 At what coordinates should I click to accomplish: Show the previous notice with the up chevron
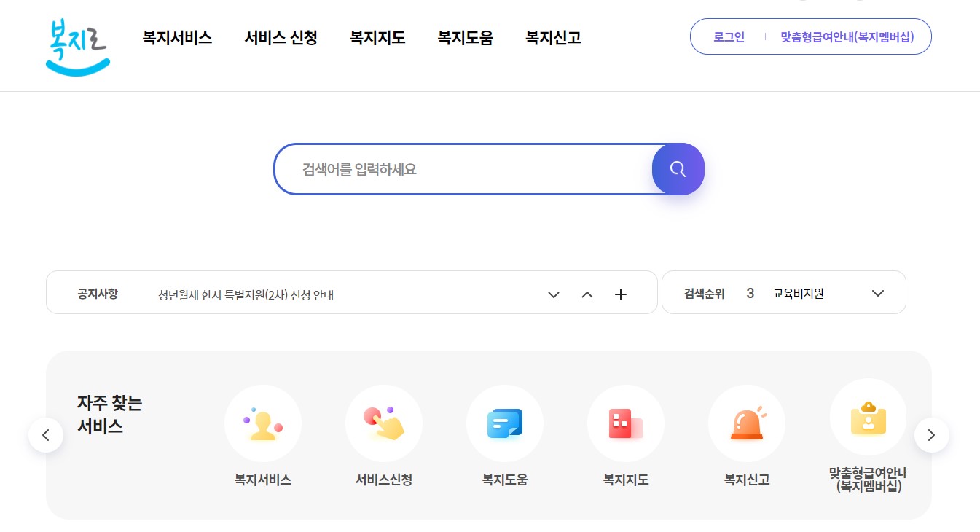click(x=587, y=294)
